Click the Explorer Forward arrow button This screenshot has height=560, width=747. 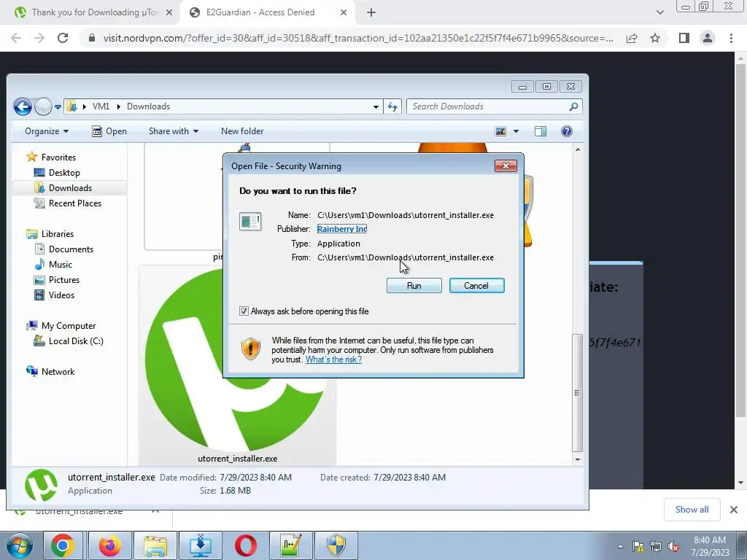[x=43, y=106]
